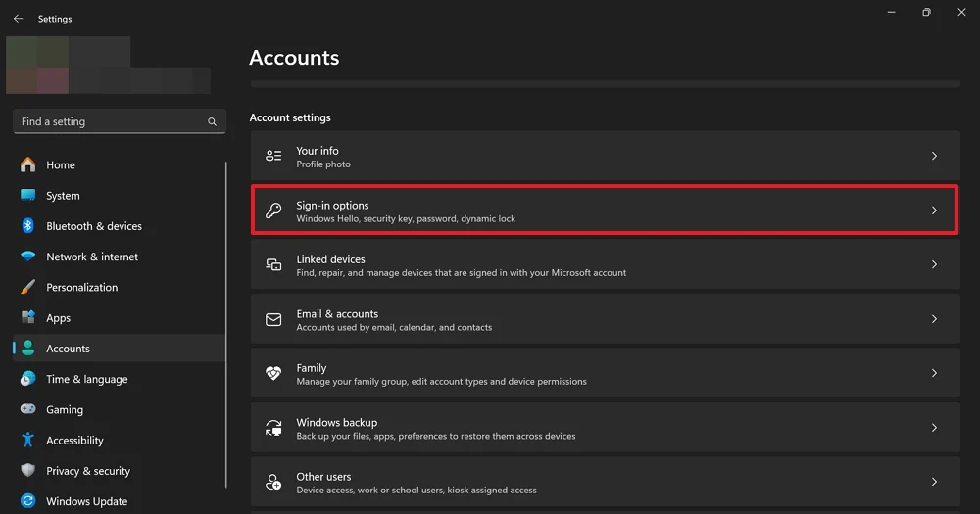Screen dimensions: 980x514
Task: Open the Sign-in options title
Action: (x=332, y=205)
